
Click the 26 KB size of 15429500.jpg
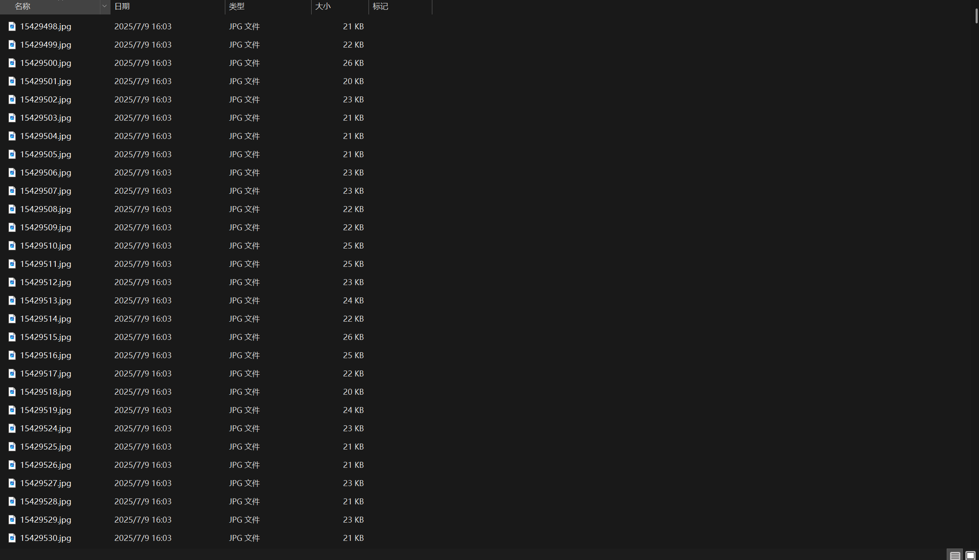[x=353, y=63]
